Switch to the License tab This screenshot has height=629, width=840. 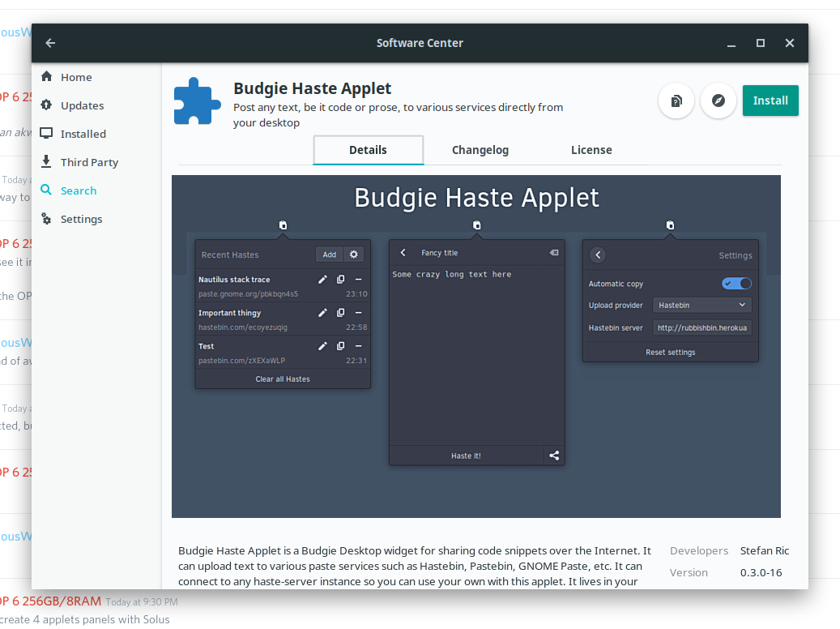pyautogui.click(x=591, y=150)
